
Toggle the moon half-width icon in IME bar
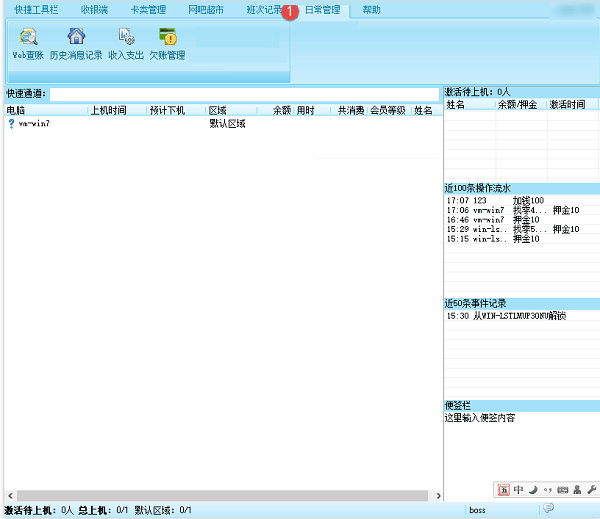(x=533, y=490)
